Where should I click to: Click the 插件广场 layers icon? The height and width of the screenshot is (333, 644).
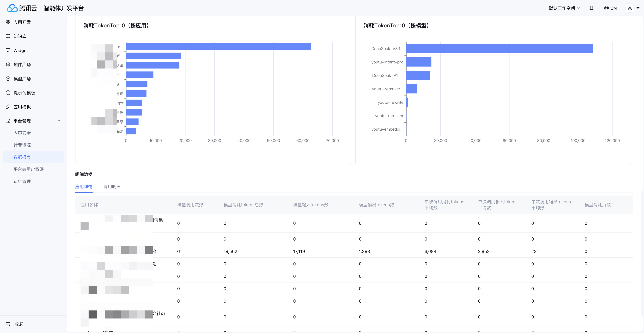tap(8, 65)
